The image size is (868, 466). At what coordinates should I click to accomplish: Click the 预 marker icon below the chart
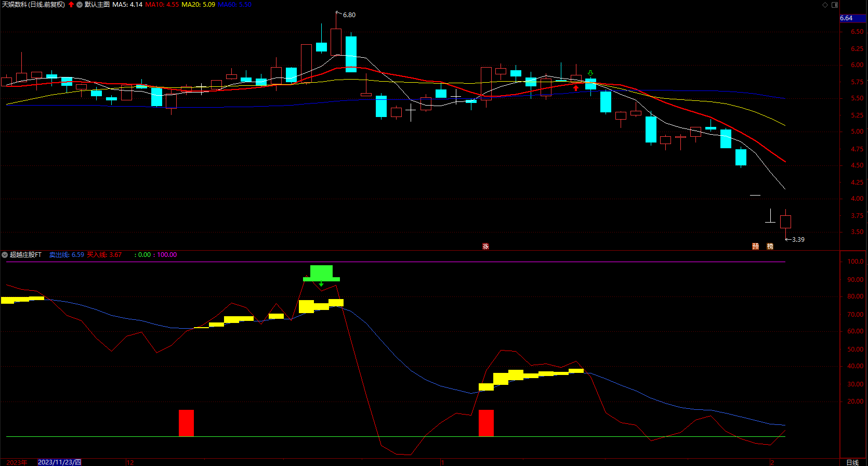[x=755, y=247]
